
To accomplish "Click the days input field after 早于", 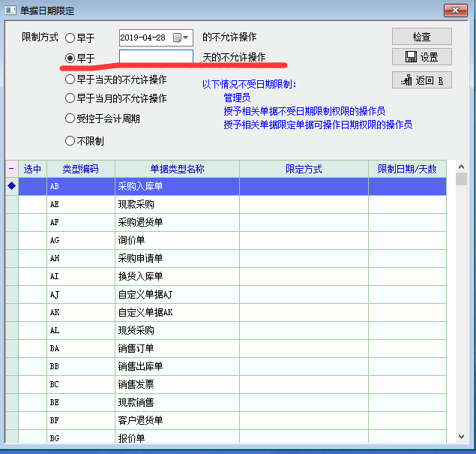I will coord(156,57).
